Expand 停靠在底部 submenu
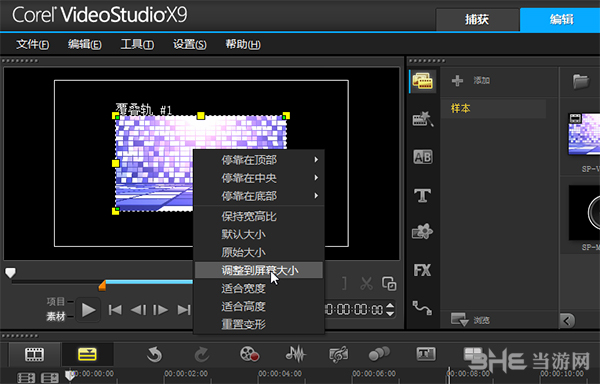 click(259, 196)
